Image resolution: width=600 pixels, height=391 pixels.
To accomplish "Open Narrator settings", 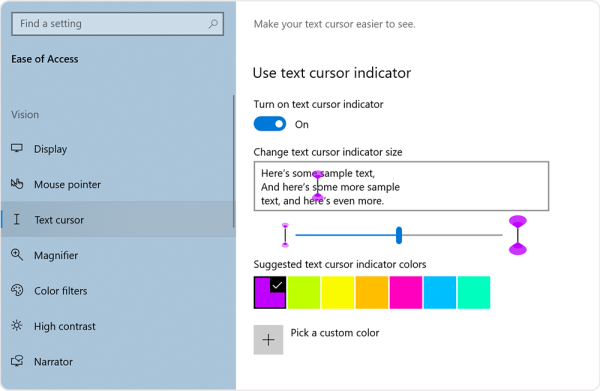I will point(117,362).
